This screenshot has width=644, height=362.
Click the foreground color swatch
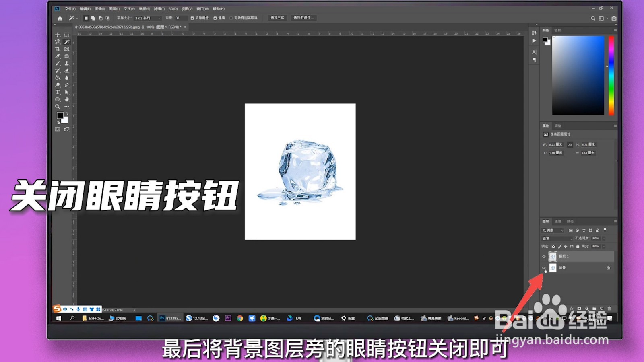pos(60,115)
